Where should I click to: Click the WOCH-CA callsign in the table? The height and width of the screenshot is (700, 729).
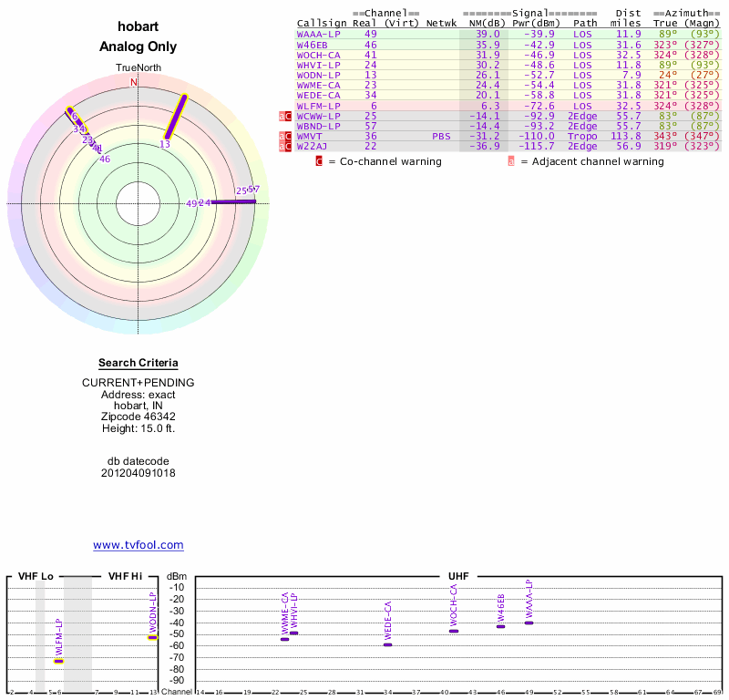pyautogui.click(x=318, y=56)
